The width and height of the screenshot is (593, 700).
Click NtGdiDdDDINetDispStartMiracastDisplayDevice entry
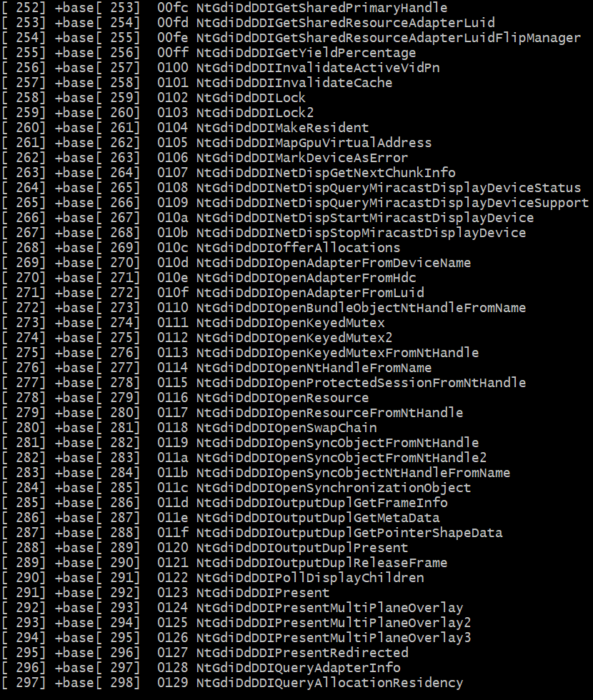point(365,218)
